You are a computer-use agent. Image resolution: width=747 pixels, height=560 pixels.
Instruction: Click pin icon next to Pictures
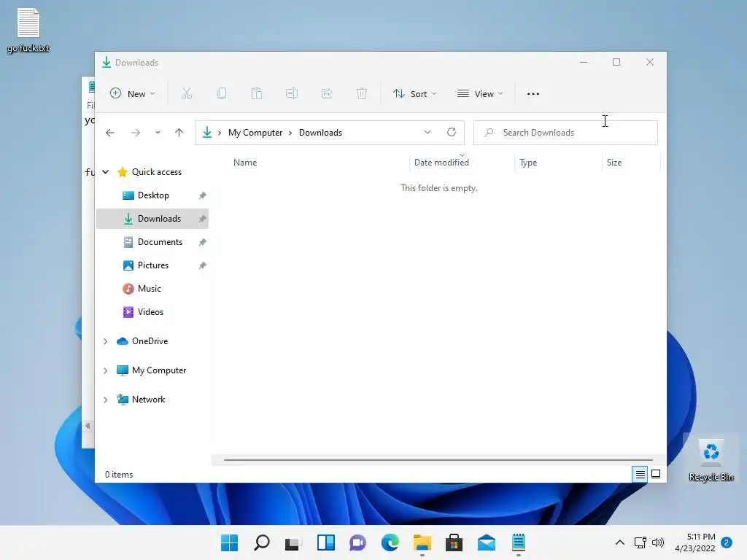[203, 265]
